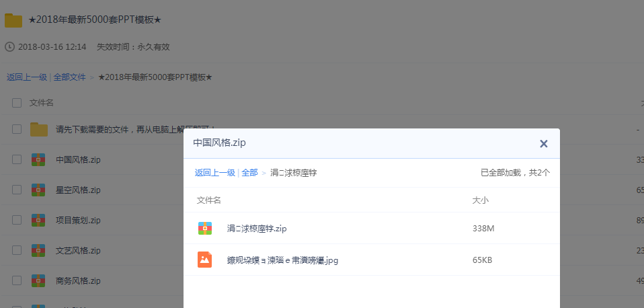Click 全部 breadcrumb link in the dialog
Image resolution: width=644 pixels, height=308 pixels.
pos(249,173)
